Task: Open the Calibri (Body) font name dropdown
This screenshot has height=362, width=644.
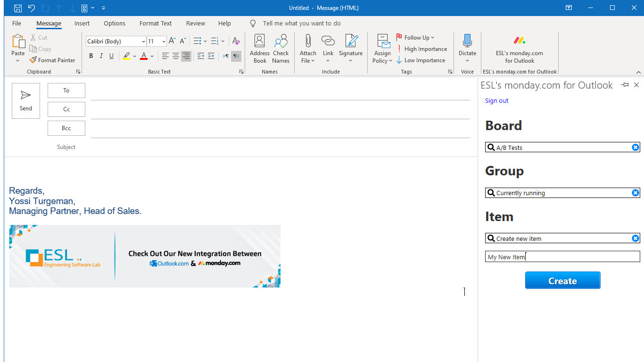Action: point(143,41)
